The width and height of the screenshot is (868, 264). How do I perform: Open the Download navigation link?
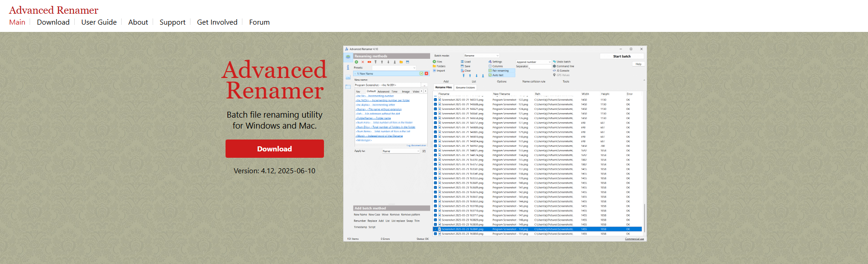pos(53,22)
